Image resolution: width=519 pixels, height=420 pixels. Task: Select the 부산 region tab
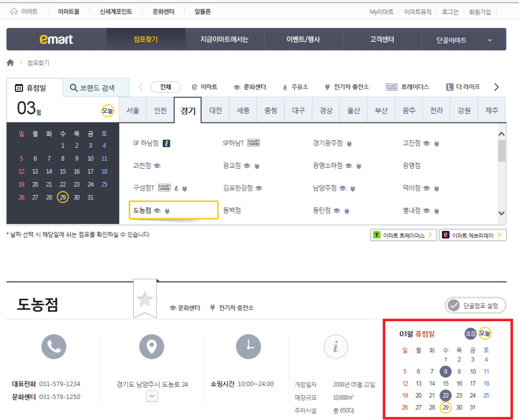[x=381, y=110]
